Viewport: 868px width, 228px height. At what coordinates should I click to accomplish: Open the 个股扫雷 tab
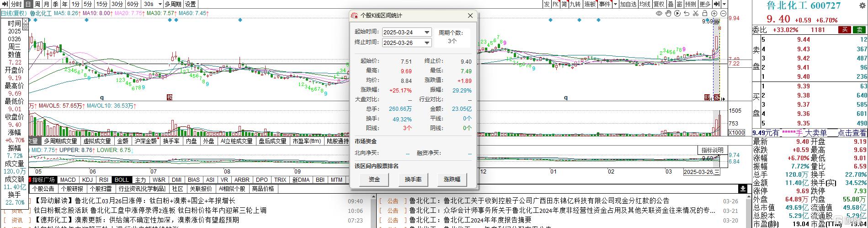pyautogui.click(x=100, y=189)
